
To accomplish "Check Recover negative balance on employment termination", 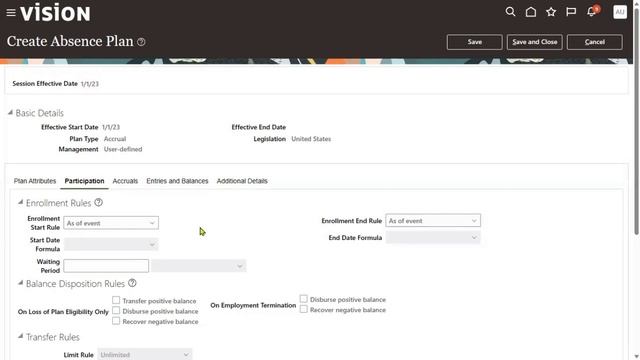I will pos(303,309).
